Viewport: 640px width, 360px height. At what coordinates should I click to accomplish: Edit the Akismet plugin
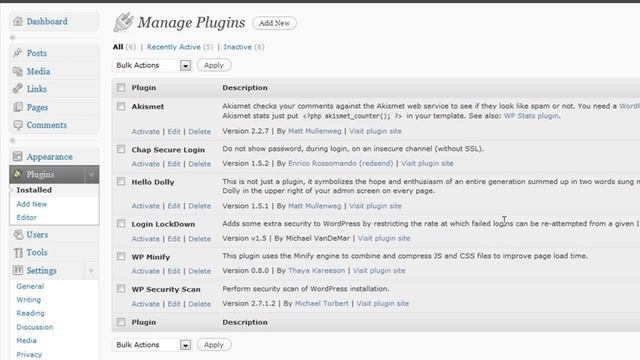pyautogui.click(x=174, y=131)
